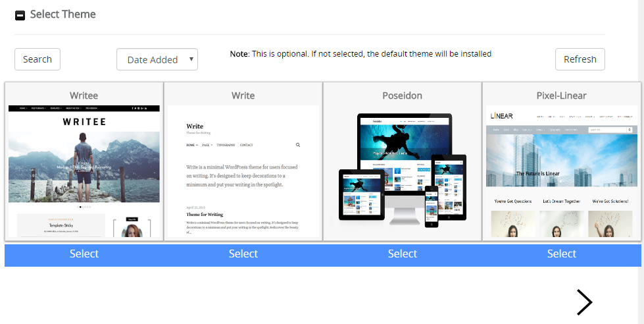
Task: Select the Pixel-Linear theme
Action: point(562,256)
